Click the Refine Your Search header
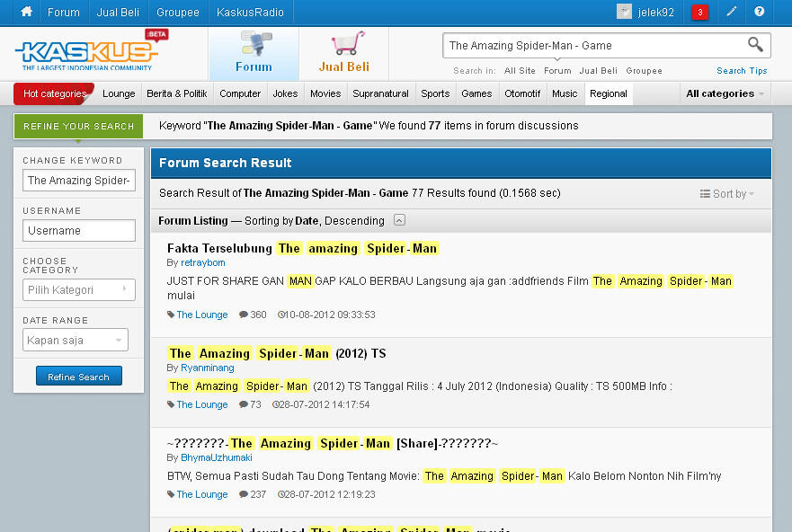Screen dimensions: 792x532 pyautogui.click(x=78, y=126)
